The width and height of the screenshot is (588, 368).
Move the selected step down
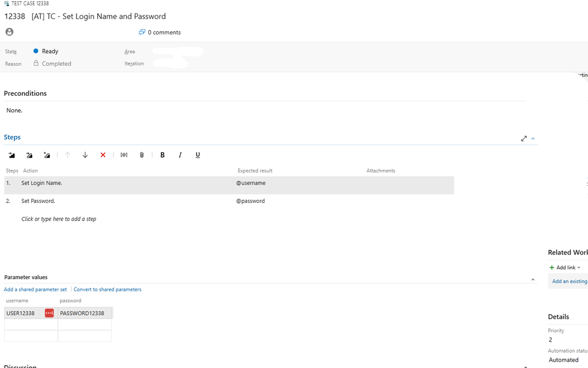85,155
